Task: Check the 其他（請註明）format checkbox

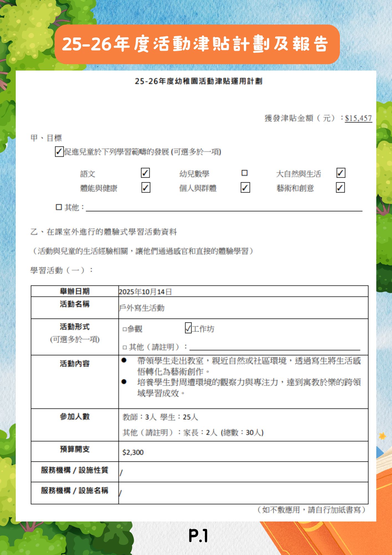Action: [125, 347]
